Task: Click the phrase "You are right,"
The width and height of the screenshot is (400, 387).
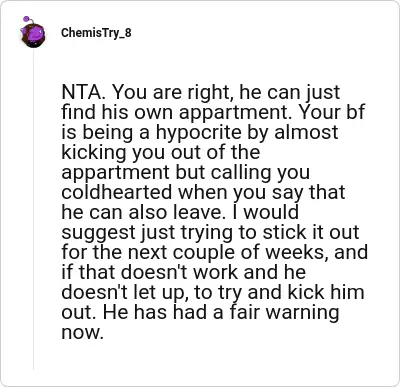Action: point(173,93)
